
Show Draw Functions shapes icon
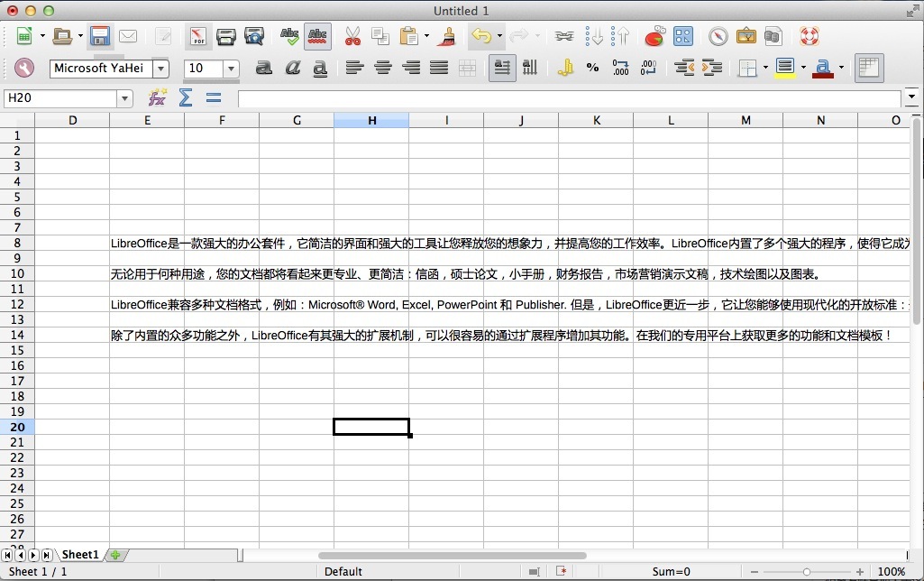click(683, 37)
